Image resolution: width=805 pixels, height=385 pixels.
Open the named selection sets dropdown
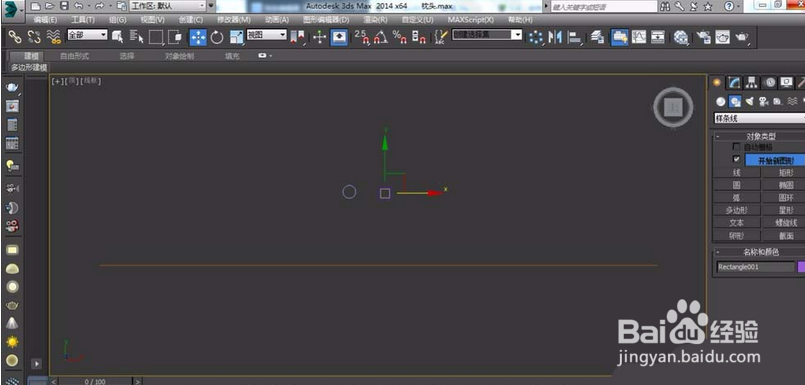487,35
